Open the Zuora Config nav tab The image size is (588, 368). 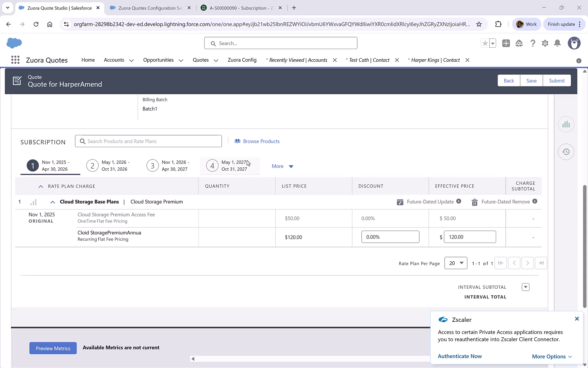pyautogui.click(x=242, y=60)
